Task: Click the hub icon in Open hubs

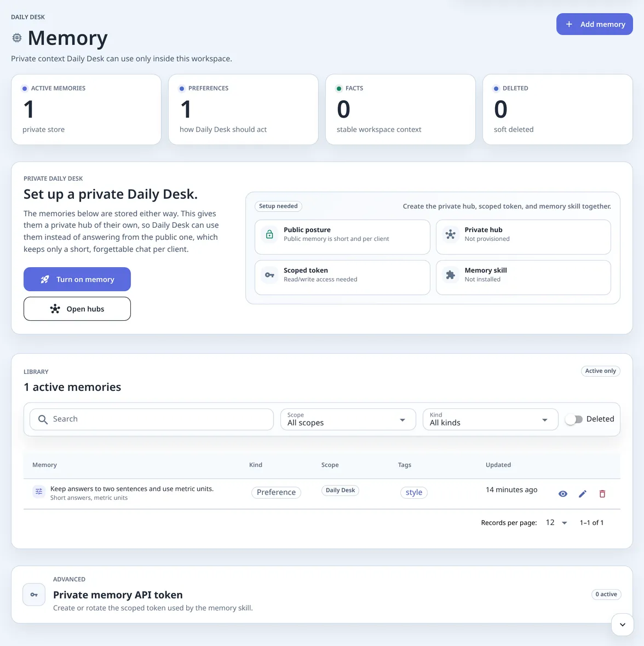Action: [55, 309]
